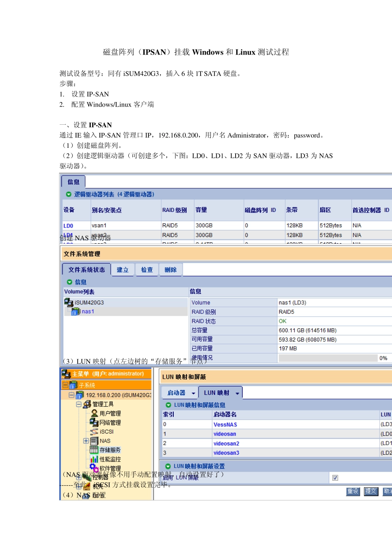This screenshot has width=392, height=555.
Task: Switch to the 删除 tab
Action: pos(171,270)
